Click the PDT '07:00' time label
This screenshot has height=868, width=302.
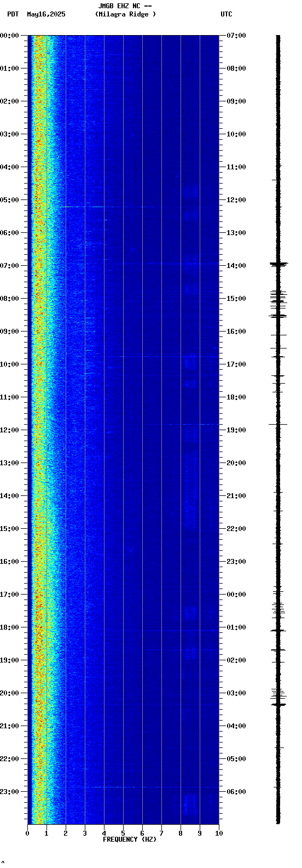pyautogui.click(x=10, y=266)
